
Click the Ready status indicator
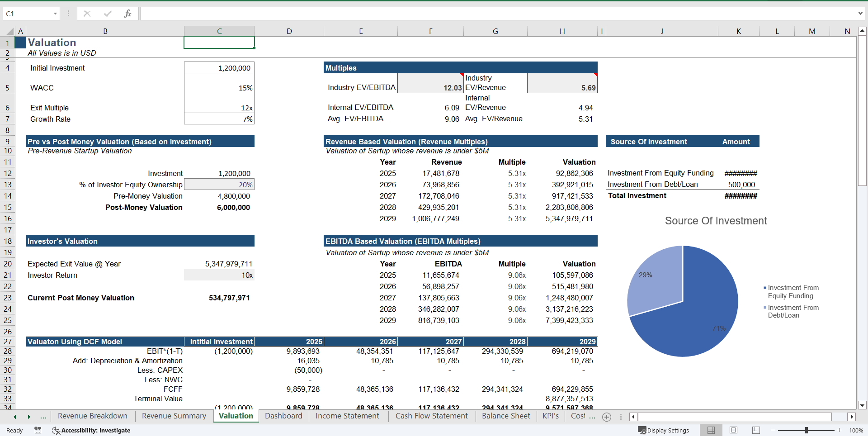[14, 430]
